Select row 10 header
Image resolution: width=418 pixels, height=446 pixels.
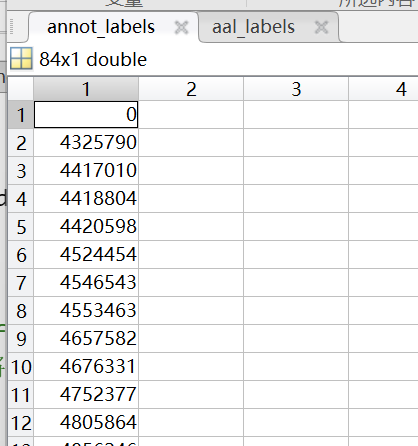pyautogui.click(x=21, y=367)
